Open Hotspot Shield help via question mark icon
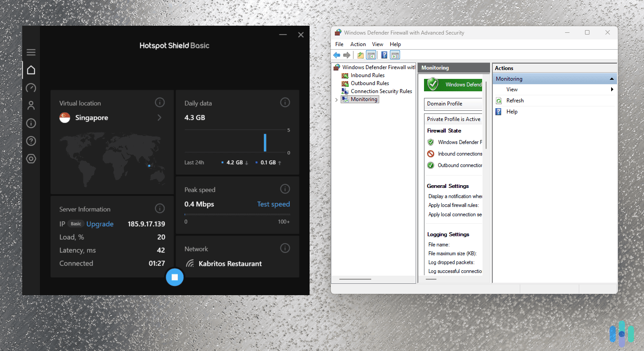The width and height of the screenshot is (644, 351). click(31, 141)
